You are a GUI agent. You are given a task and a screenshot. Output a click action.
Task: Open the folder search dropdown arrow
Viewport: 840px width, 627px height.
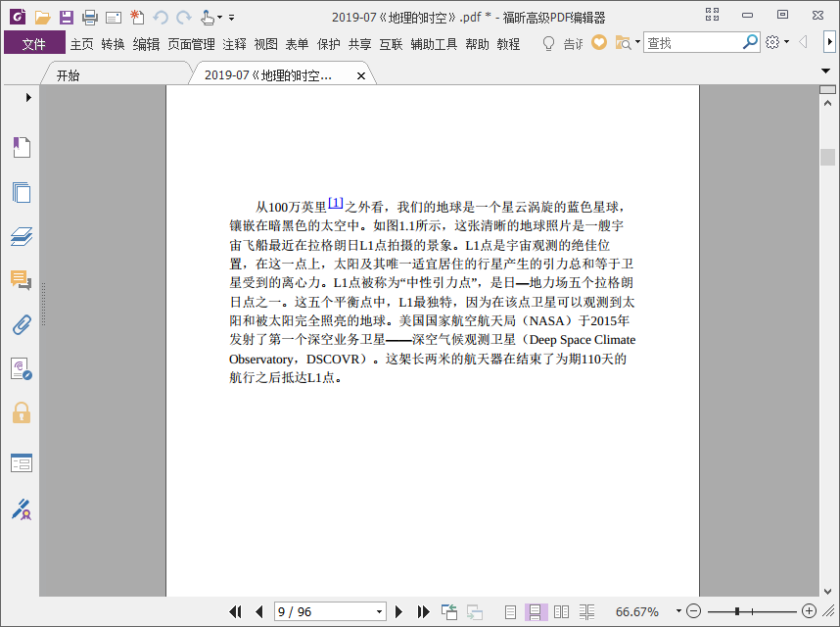tap(637, 42)
